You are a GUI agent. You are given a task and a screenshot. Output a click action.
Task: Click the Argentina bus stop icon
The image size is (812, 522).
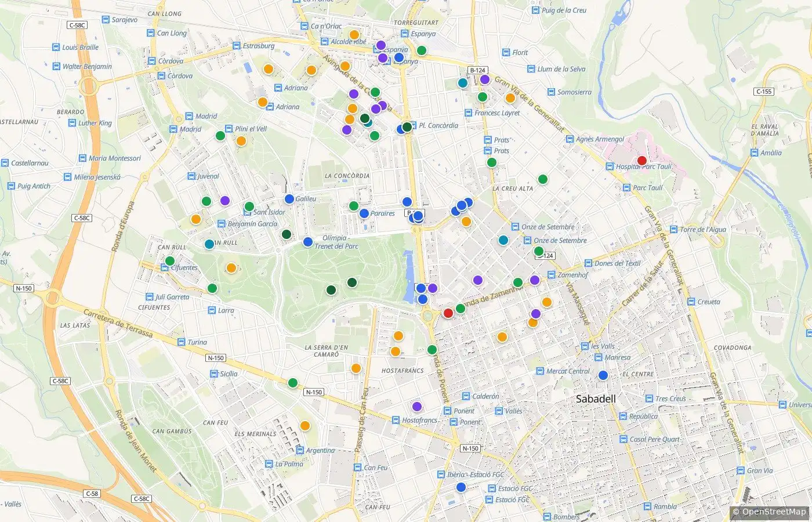(300, 451)
